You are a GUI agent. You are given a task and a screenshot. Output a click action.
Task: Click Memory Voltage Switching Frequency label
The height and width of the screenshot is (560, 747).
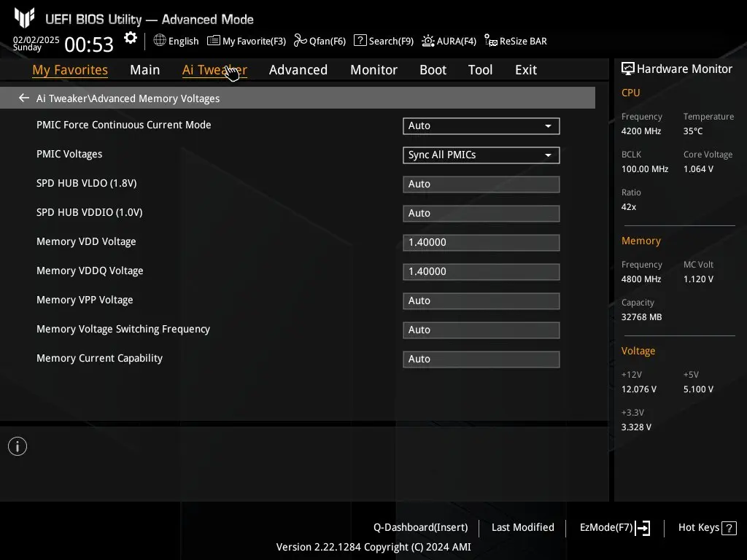(123, 329)
